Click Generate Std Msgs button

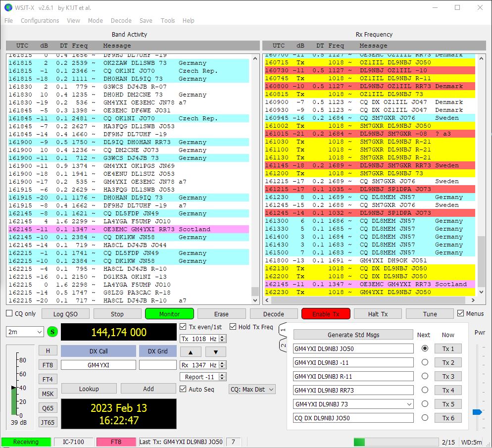tap(353, 335)
